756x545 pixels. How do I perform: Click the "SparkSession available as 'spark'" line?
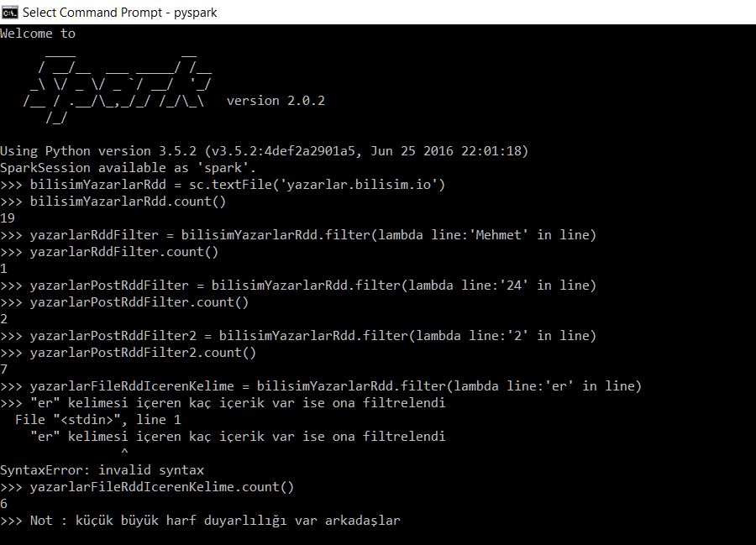tap(128, 168)
